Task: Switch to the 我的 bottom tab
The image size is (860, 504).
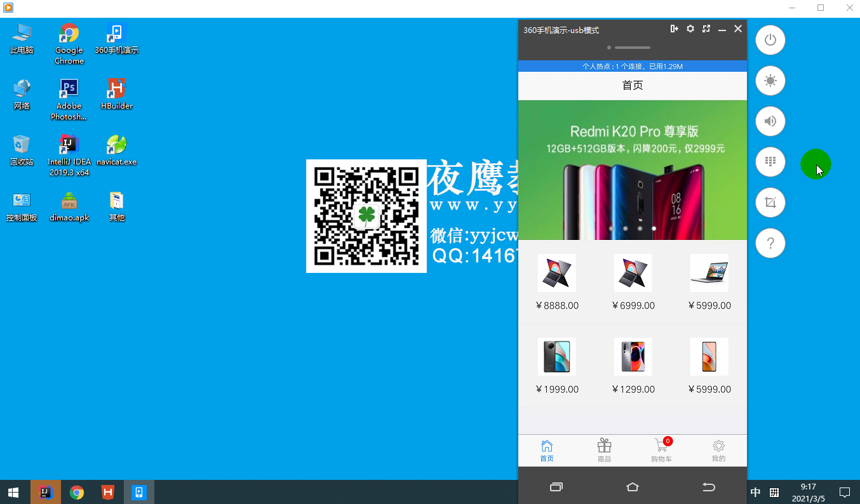Action: click(718, 451)
